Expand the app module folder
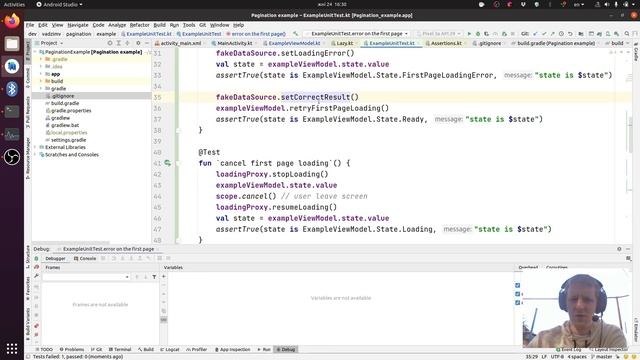This screenshot has height=360, width=640. click(41, 74)
